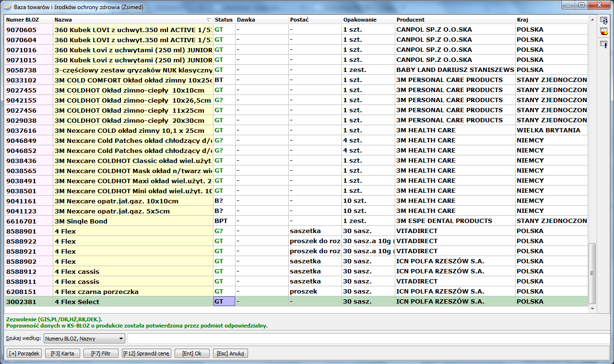Confirm with the [Ent] Ok button
Viewport: 614px width, 364px height.
click(192, 353)
